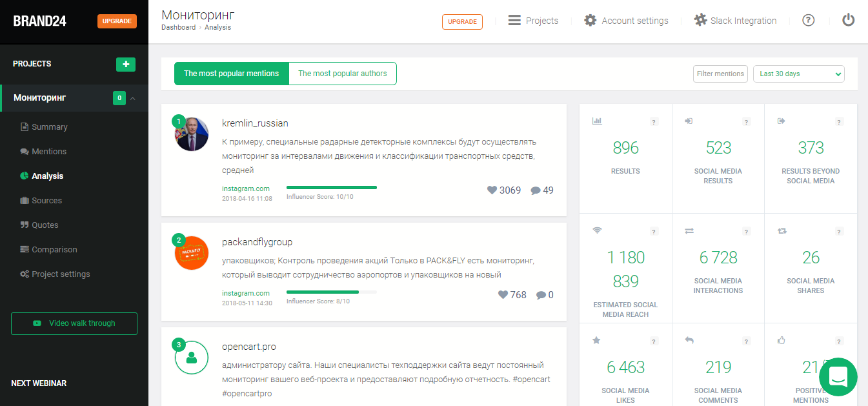Screen dimensions: 868x406
Task: Click help icon on Estimated Social Media Reach tile
Action: point(654,231)
